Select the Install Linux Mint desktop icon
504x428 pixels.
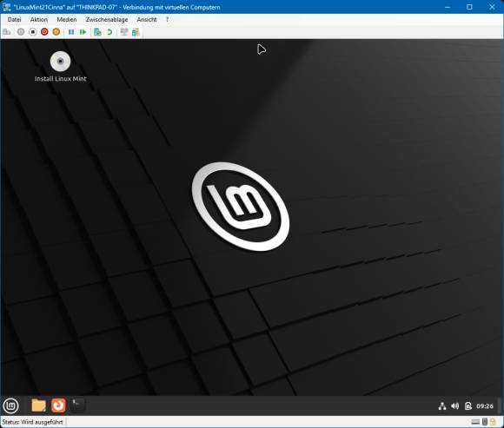pos(61,67)
